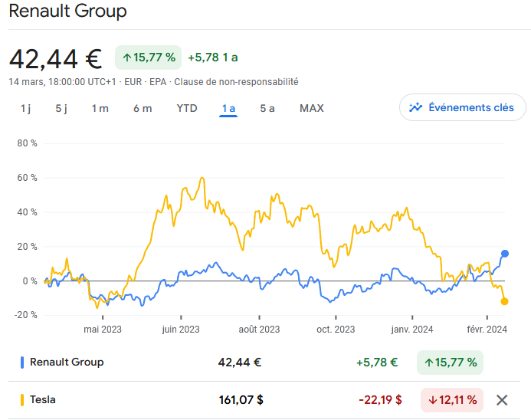The width and height of the screenshot is (531, 420).
Task: Click the green up-arrow 15,77 % header badge
Action: point(148,57)
